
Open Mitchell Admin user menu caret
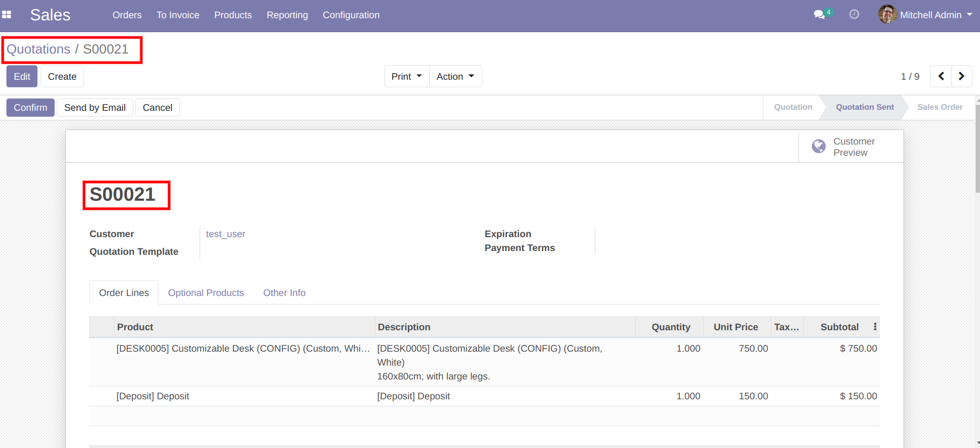(x=969, y=15)
